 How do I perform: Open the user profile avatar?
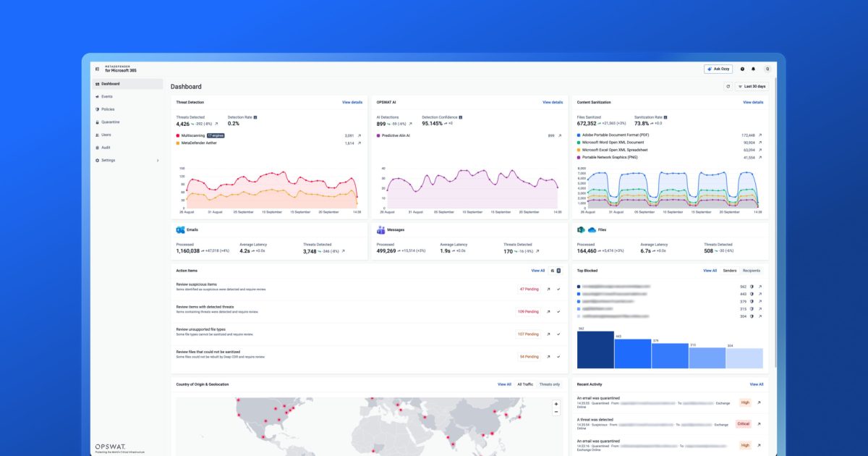(767, 69)
